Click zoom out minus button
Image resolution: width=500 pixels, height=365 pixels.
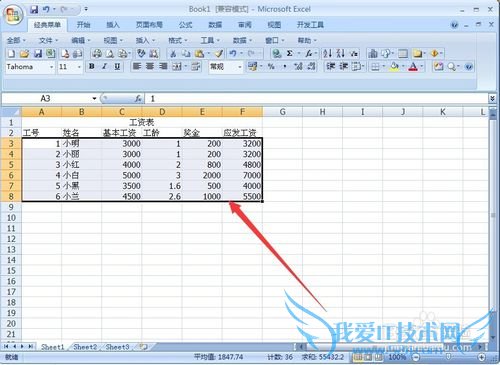(416, 357)
